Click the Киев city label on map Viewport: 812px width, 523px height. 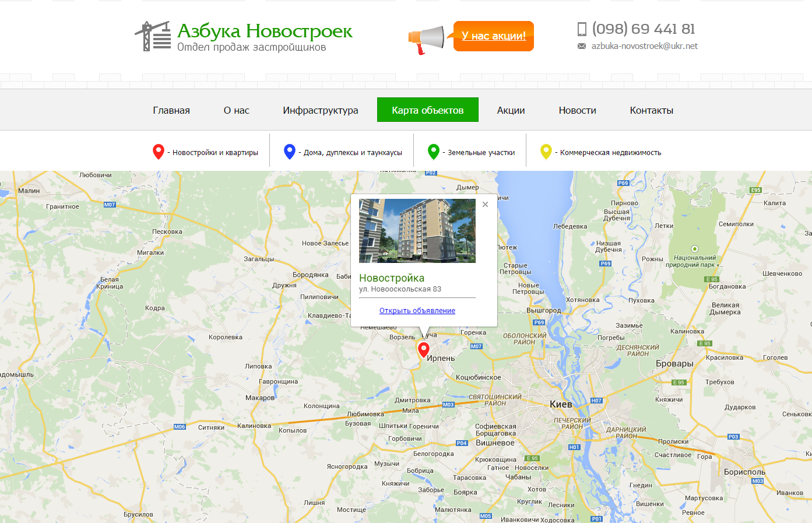pos(561,404)
